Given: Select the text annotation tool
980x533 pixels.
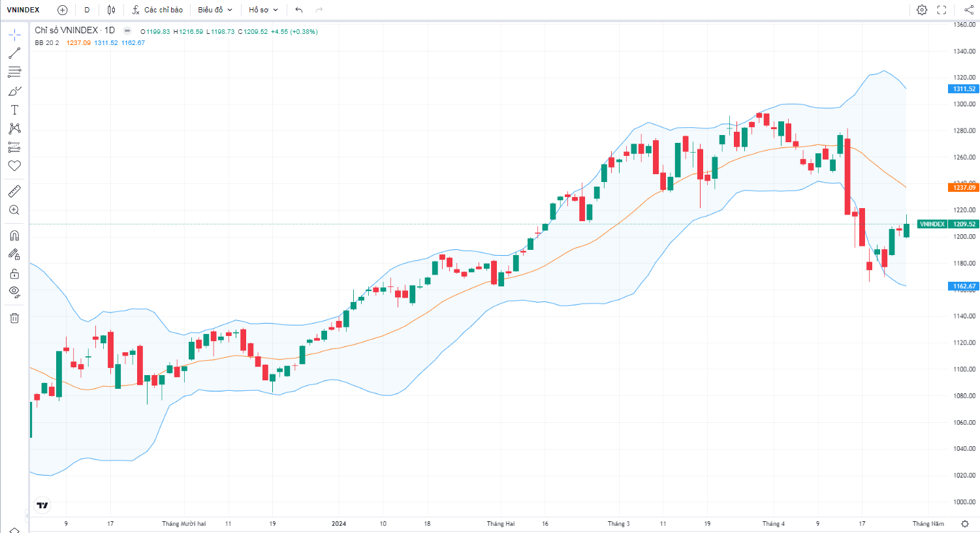Looking at the screenshot, I should [x=14, y=110].
